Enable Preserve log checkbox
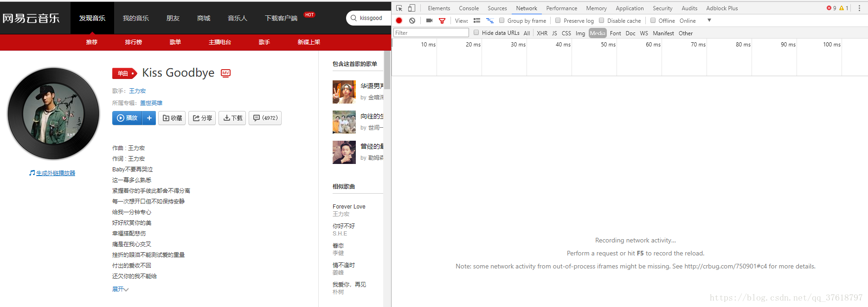 [558, 20]
